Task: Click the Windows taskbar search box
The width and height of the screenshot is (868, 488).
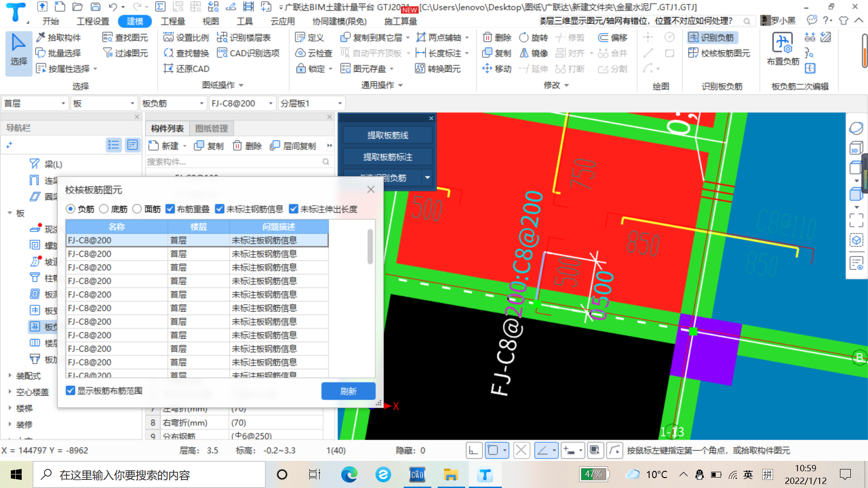Action: pos(150,474)
